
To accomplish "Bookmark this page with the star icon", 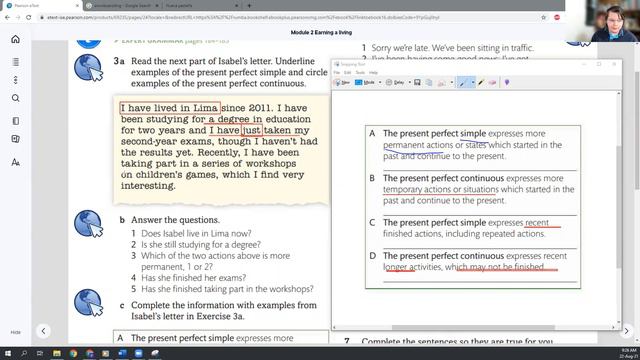I will 543,18.
